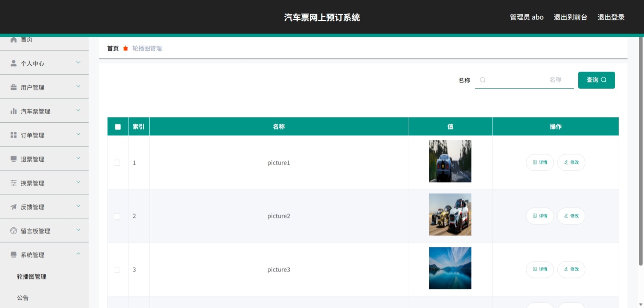Open 轮播图管理 submenu item
Image resolution: width=644 pixels, height=308 pixels.
[31, 277]
